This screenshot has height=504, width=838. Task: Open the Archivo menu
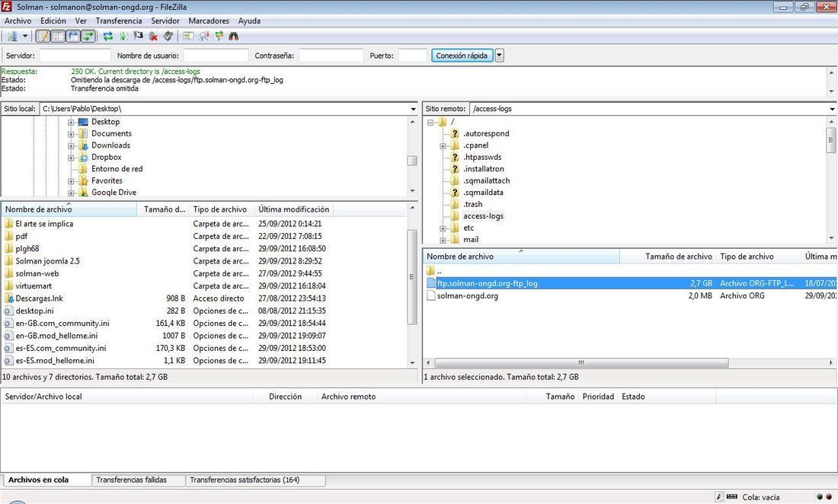(x=18, y=21)
